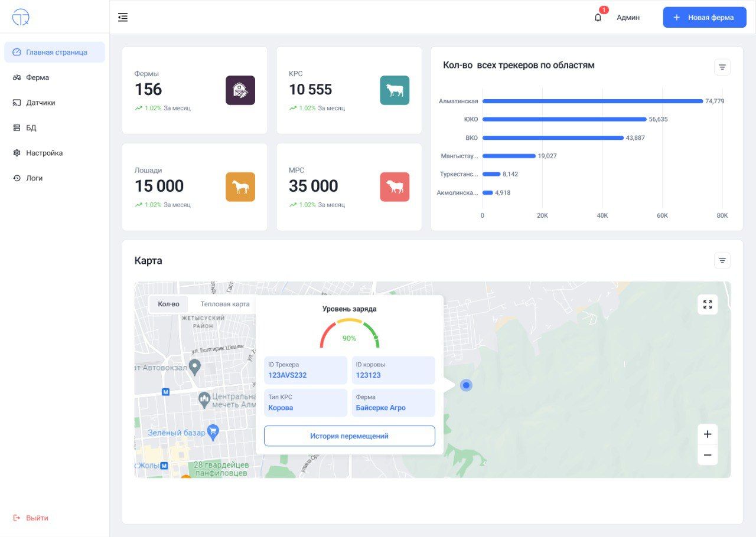Switch map to Тепловая карта tab
The height and width of the screenshot is (537, 756).
[225, 304]
